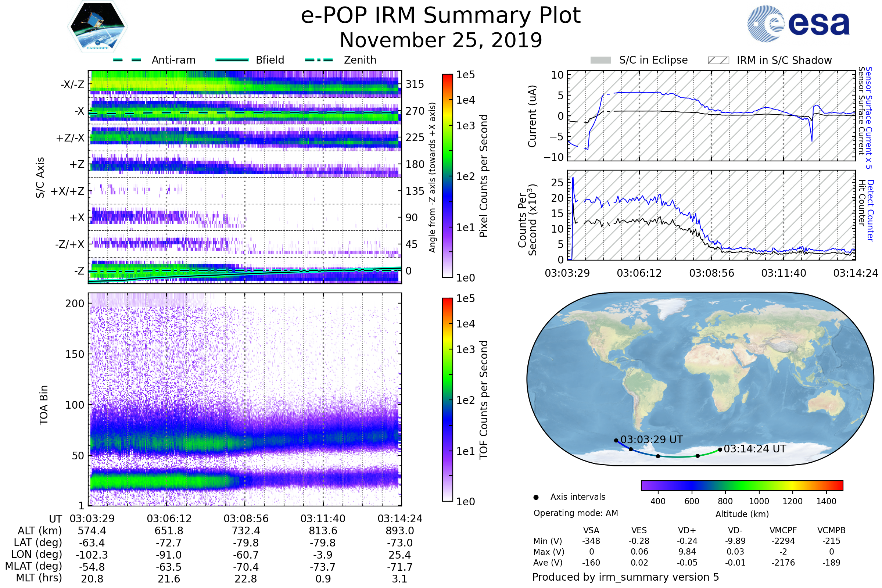
Task: Click the Anti-ram dashed legend line
Action: point(127,60)
